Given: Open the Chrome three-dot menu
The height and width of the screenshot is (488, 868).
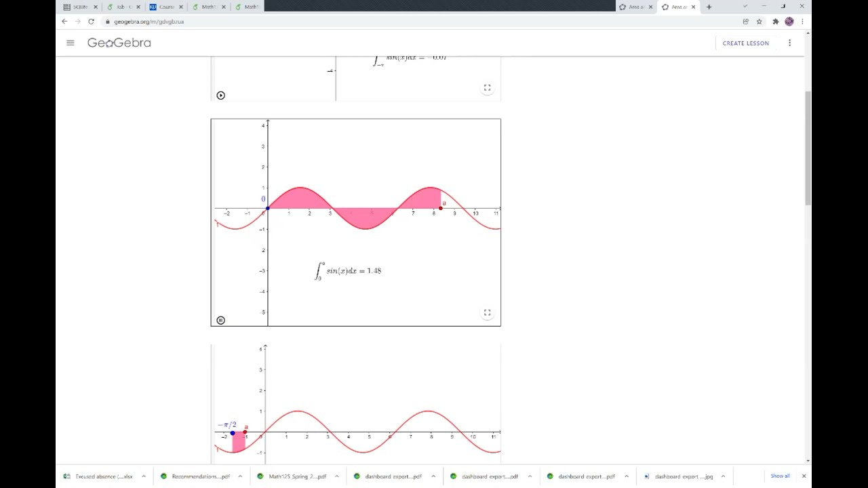Looking at the screenshot, I should point(802,22).
